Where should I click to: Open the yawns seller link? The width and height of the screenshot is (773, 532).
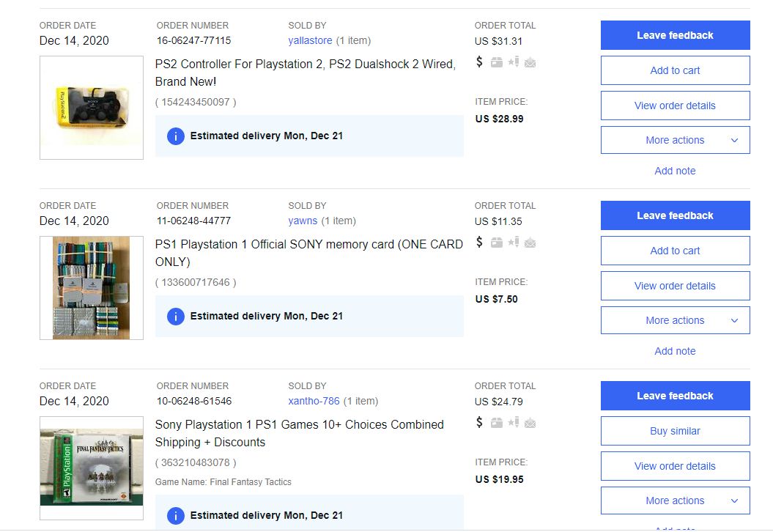coord(303,221)
